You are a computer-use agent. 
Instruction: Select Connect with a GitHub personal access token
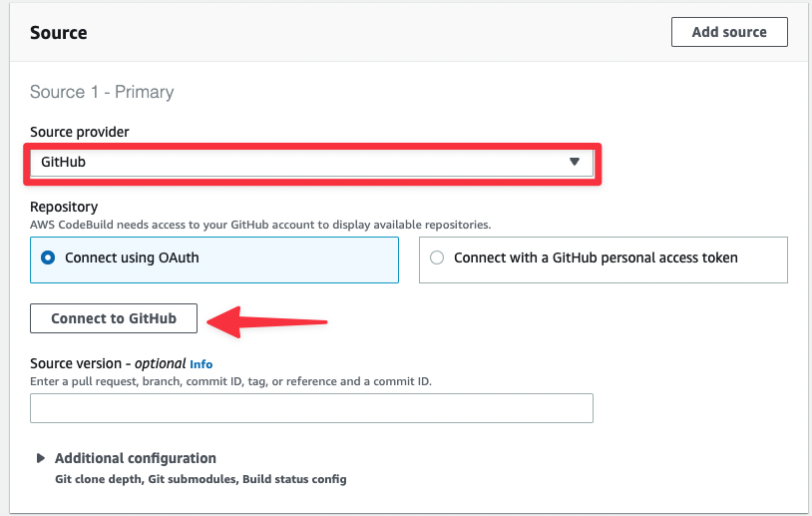tap(604, 259)
